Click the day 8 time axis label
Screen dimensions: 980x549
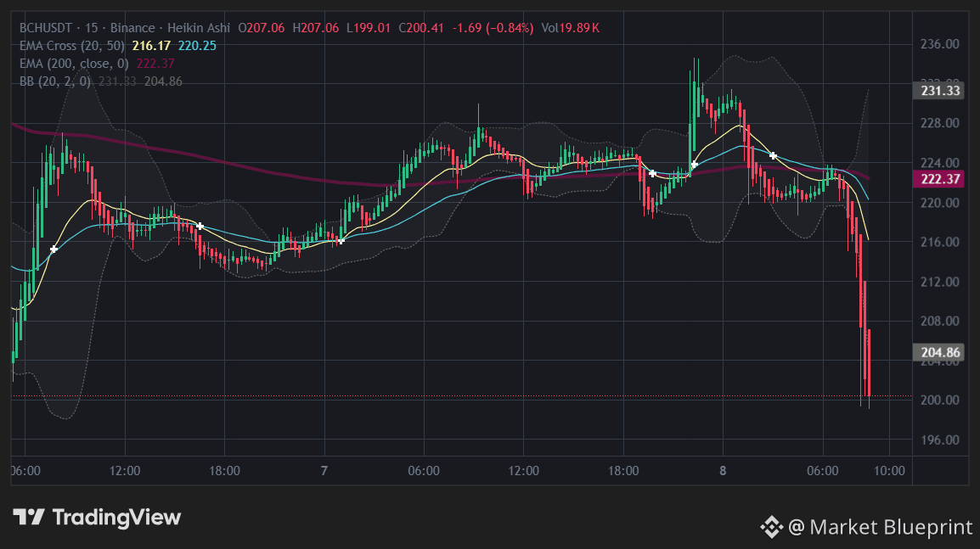[724, 471]
